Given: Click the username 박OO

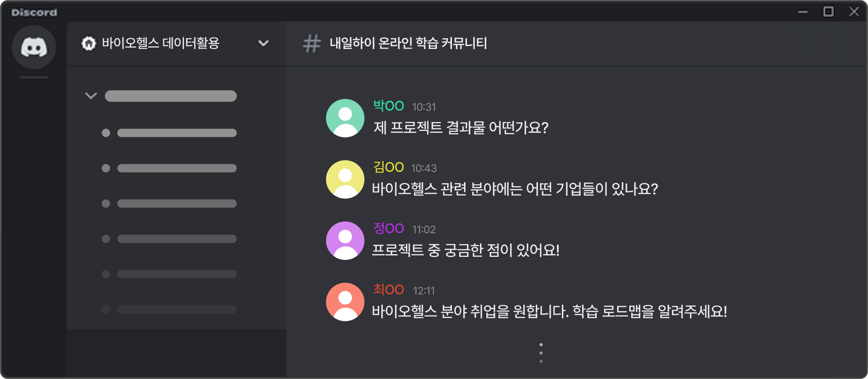Looking at the screenshot, I should point(388,106).
